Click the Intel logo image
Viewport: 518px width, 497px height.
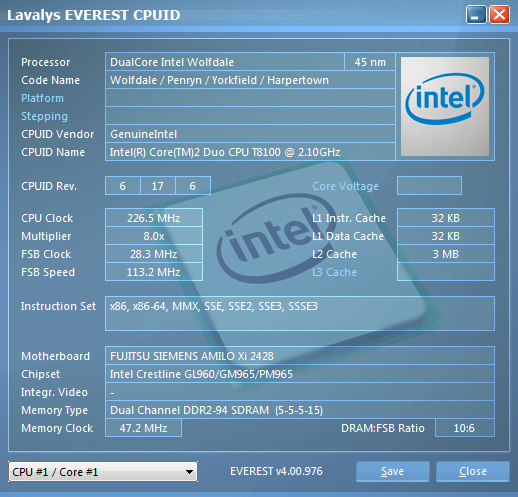[x=445, y=106]
